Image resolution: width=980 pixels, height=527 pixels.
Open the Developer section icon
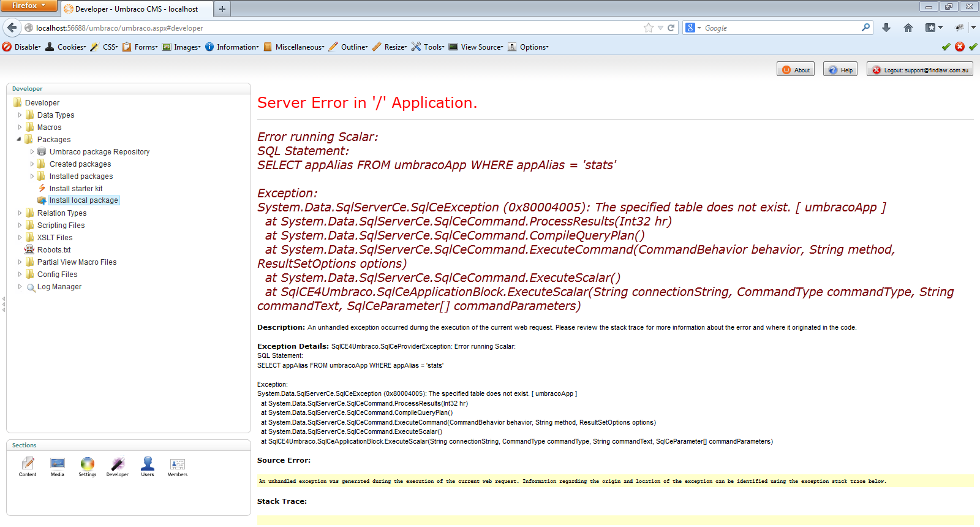[118, 464]
